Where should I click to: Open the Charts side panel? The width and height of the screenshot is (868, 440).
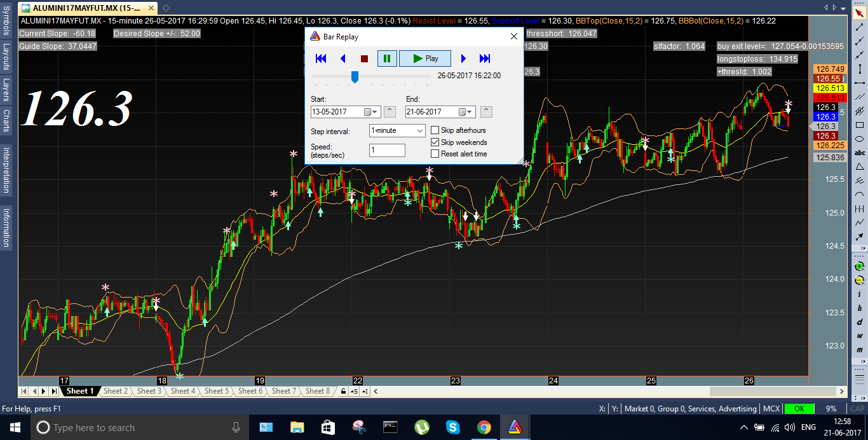pos(6,121)
